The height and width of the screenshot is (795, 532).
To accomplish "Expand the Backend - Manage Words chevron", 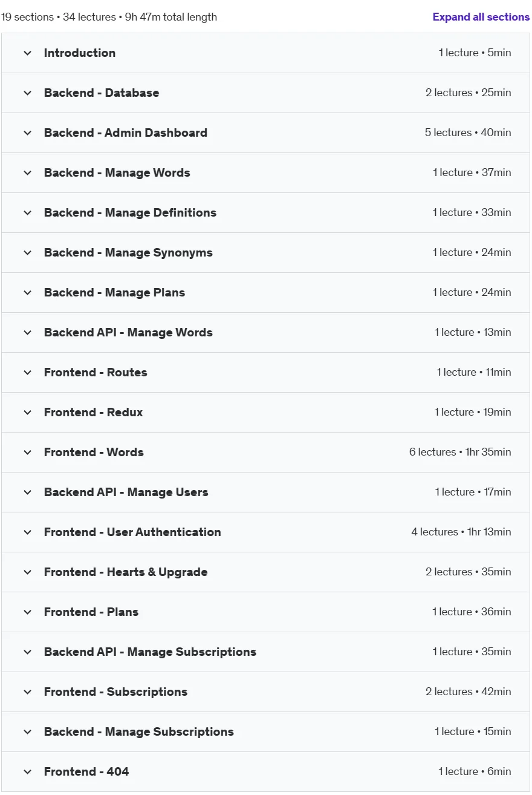I will pyautogui.click(x=27, y=173).
